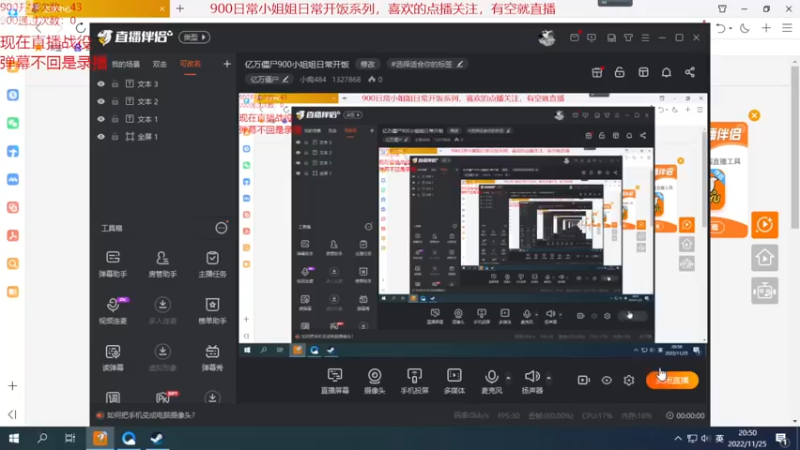Open Windows Start menu
Image resolution: width=800 pixels, height=450 pixels.
coord(14,438)
